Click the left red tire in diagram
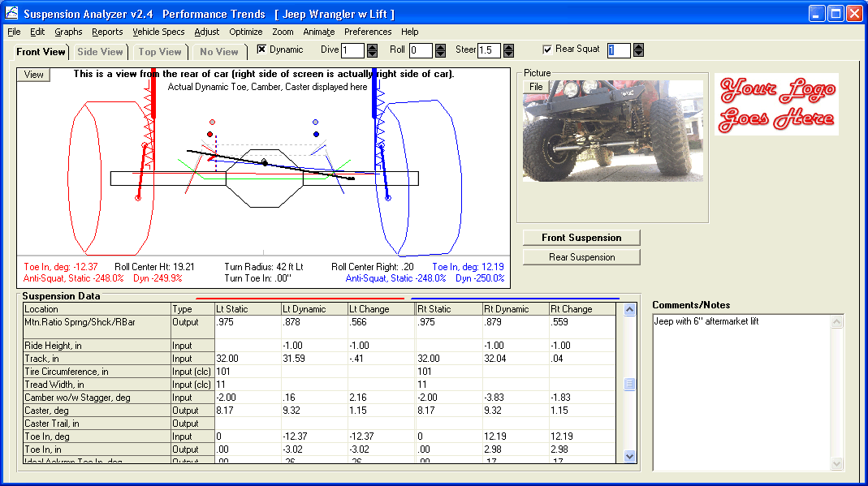This screenshot has height=486, width=868. click(110, 178)
